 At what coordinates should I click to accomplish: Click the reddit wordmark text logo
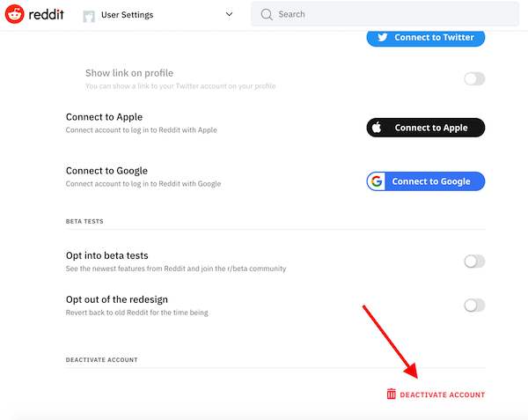point(46,14)
